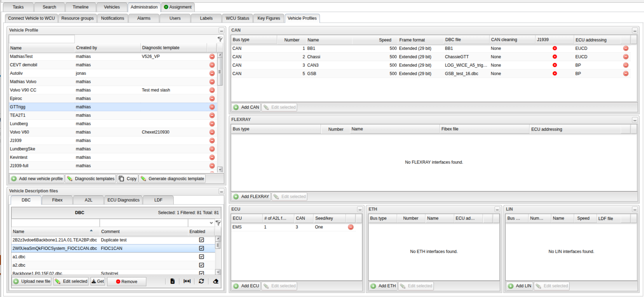Open the ECU Diagnostics files tab
Viewport: 644px width, 297px height.
pos(123,200)
